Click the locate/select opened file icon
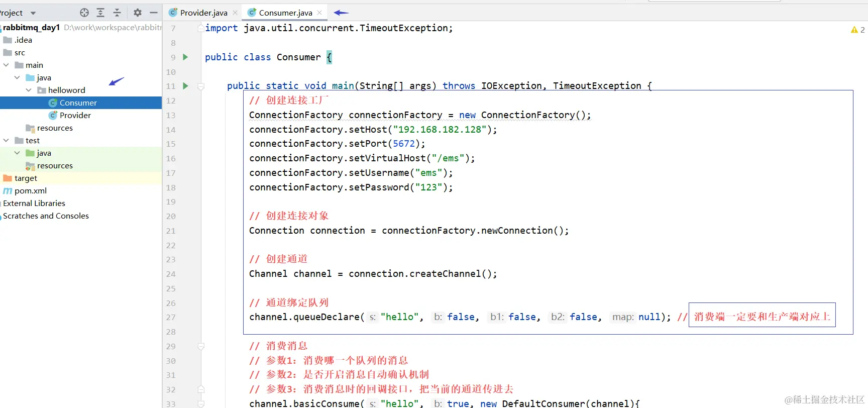This screenshot has width=868, height=408. tap(84, 13)
